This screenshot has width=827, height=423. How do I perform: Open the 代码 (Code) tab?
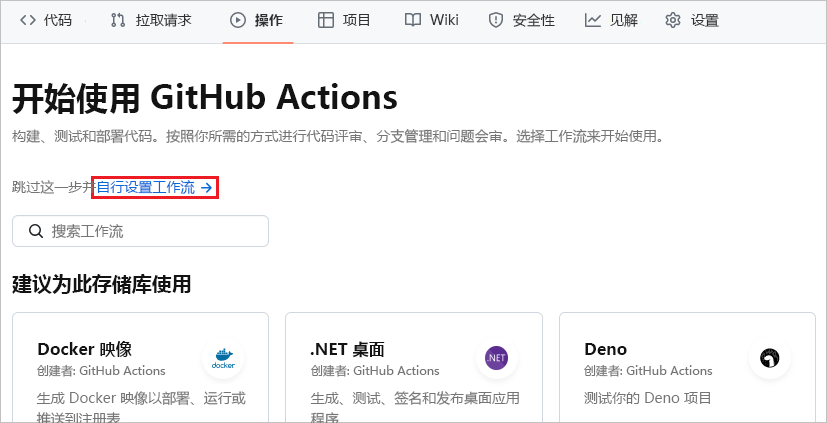45,21
